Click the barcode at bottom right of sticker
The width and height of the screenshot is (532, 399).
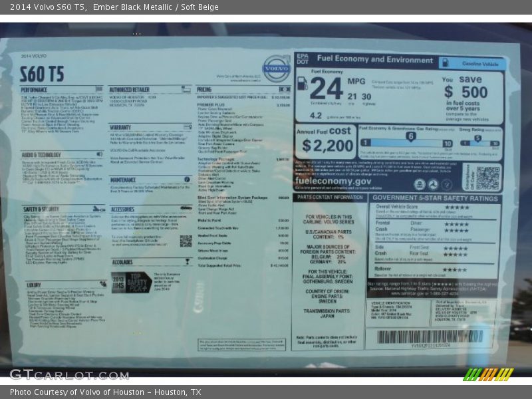pos(430,336)
